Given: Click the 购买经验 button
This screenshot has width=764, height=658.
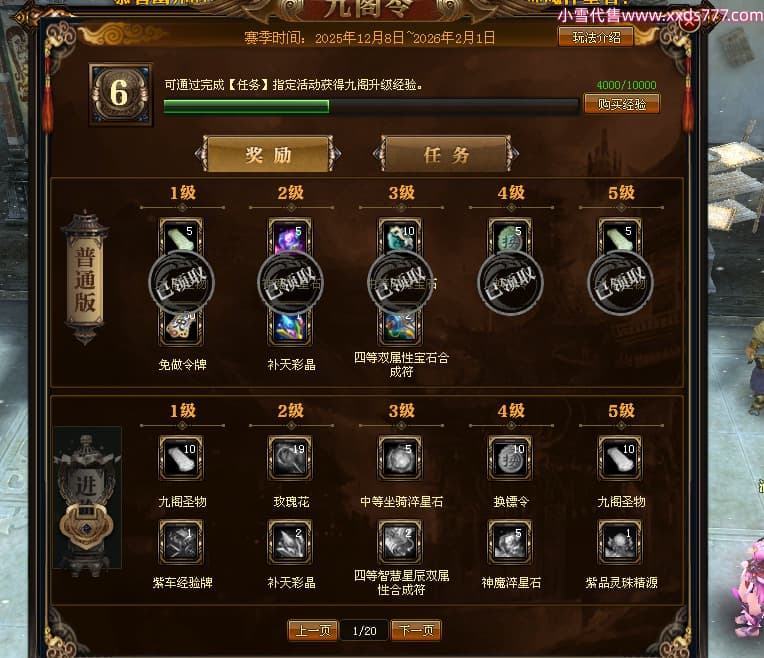Looking at the screenshot, I should (x=622, y=104).
